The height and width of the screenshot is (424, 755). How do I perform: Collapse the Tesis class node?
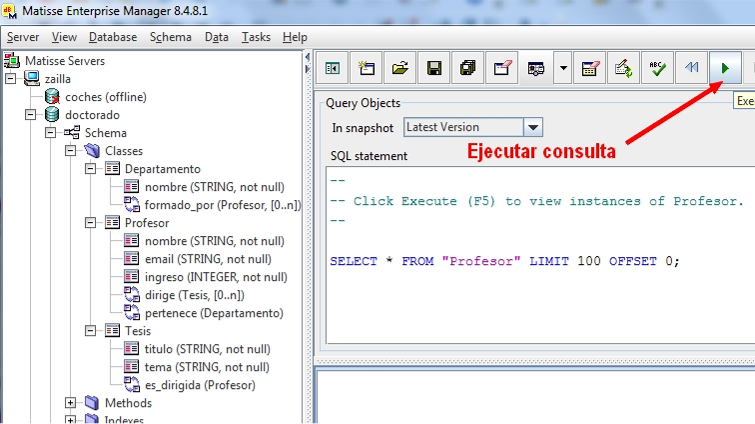click(x=90, y=331)
